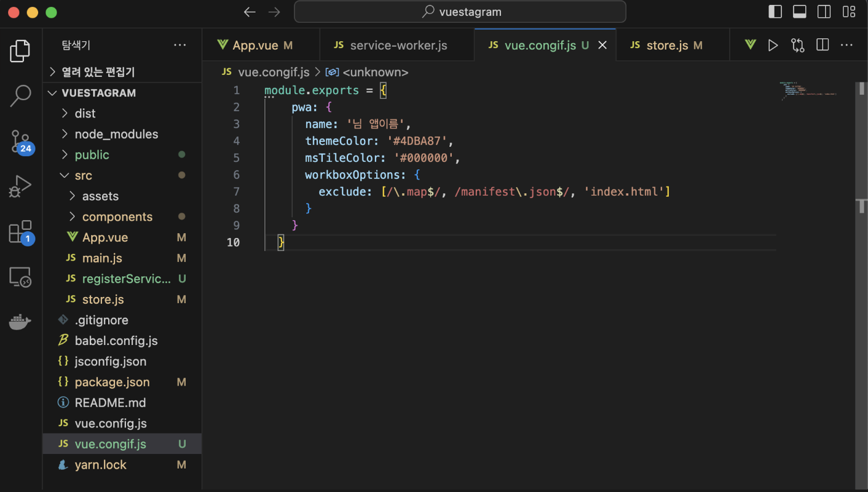Viewport: 868px width, 492px height.
Task: Open registerServic... file in tree
Action: point(122,279)
